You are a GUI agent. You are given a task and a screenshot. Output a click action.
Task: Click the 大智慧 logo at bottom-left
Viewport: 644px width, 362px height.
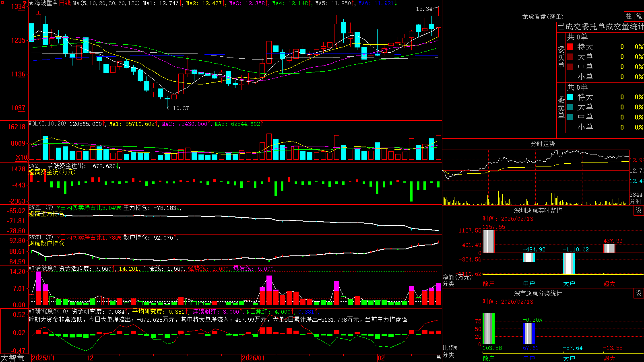12,358
